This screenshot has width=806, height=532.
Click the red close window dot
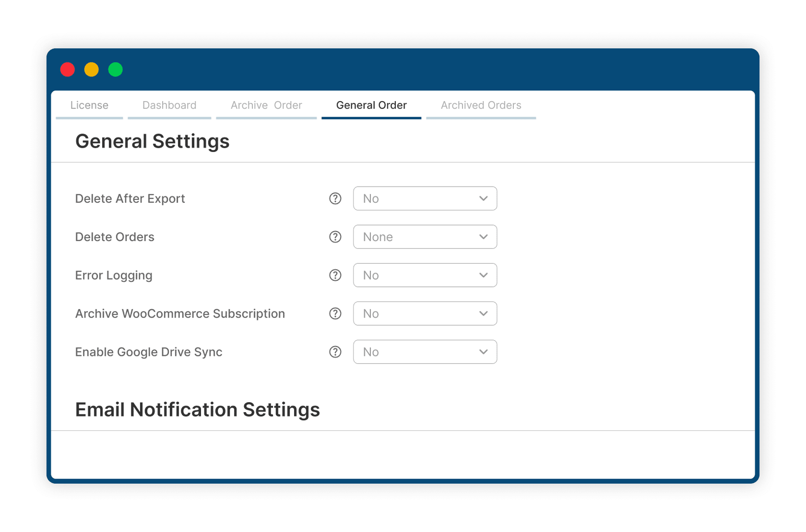(x=68, y=69)
